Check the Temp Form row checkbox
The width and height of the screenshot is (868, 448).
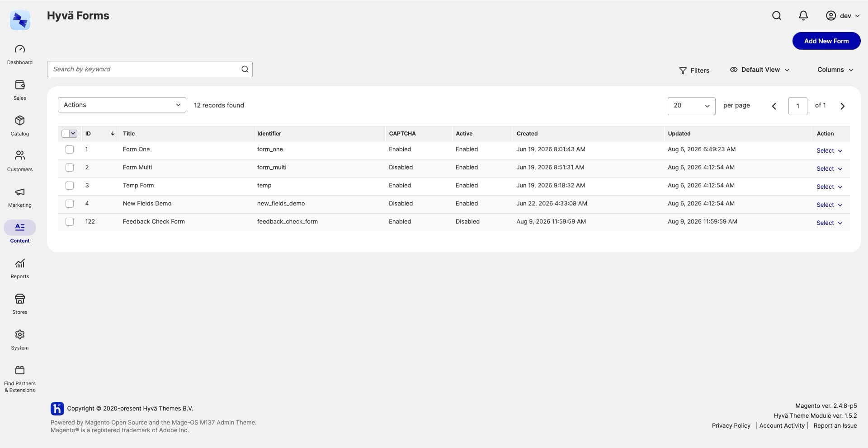pos(70,186)
